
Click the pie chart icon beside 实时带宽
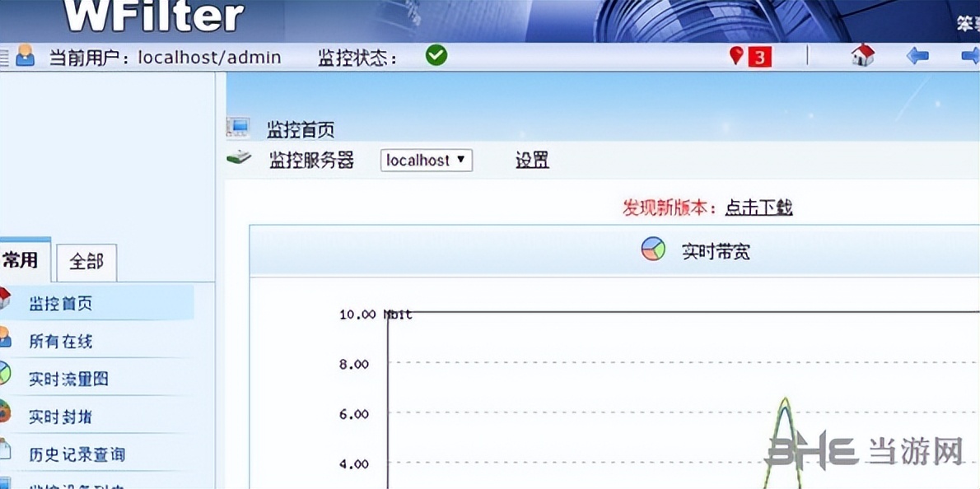coord(653,249)
